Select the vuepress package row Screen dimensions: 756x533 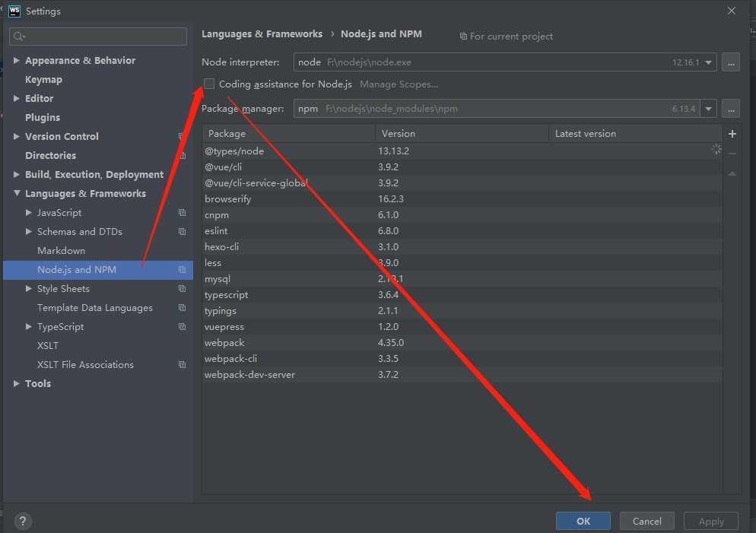[462, 327]
